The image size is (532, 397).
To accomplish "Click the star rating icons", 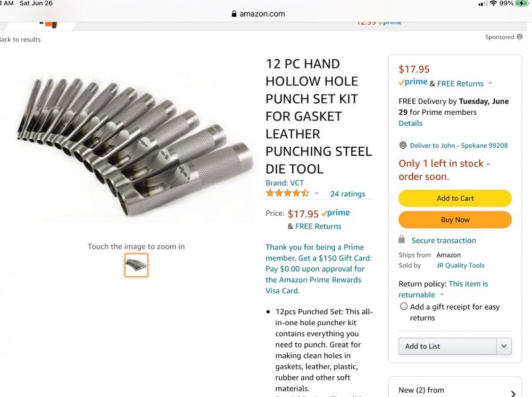I will click(x=287, y=193).
